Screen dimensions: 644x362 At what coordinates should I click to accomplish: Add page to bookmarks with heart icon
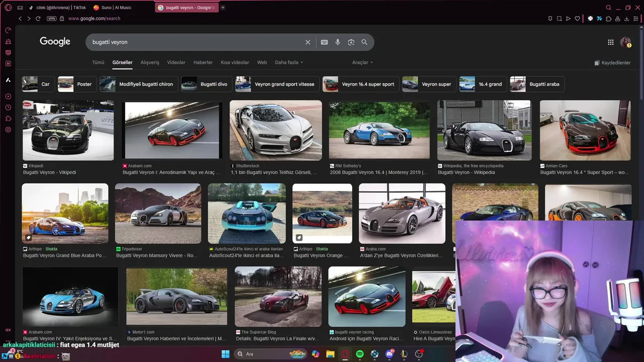click(578, 19)
